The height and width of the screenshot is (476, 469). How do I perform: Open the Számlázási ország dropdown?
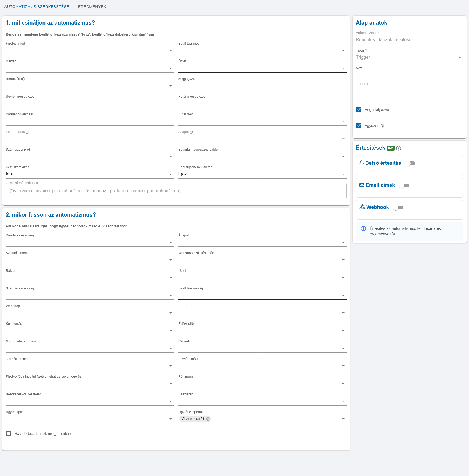[x=90, y=295]
